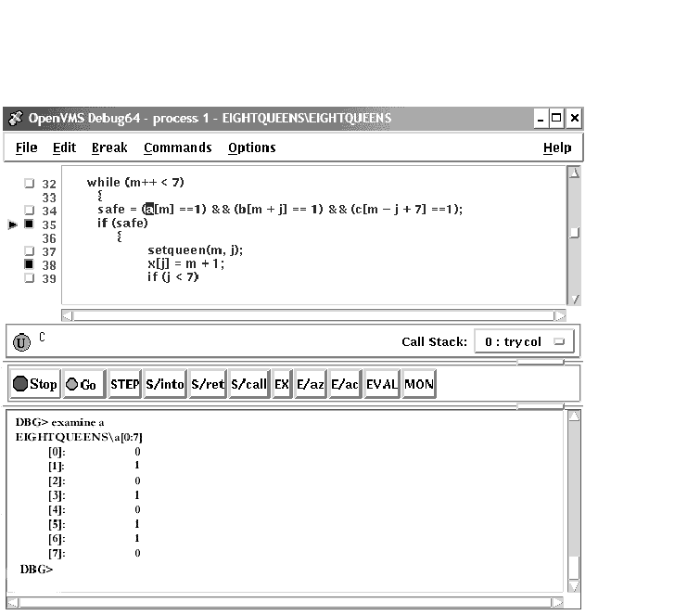Click the MON monitor button
Screen dimensions: 700x615
tap(418, 384)
